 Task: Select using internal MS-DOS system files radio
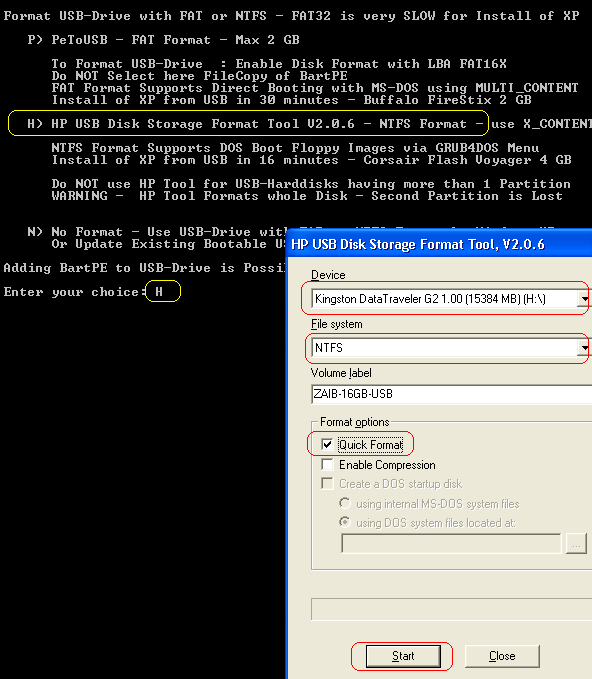[345, 503]
